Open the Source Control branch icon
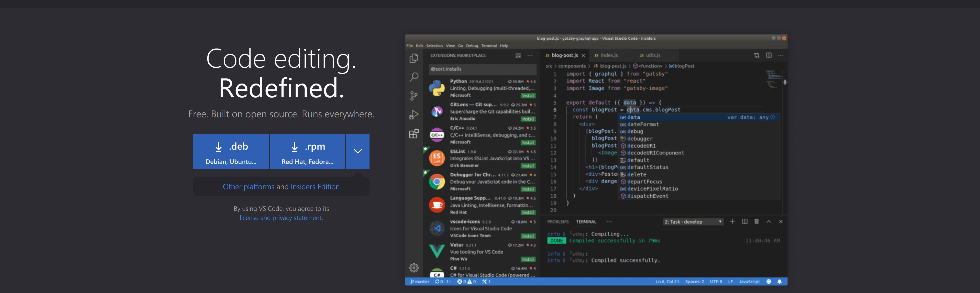Image resolution: width=980 pixels, height=293 pixels. point(413,96)
